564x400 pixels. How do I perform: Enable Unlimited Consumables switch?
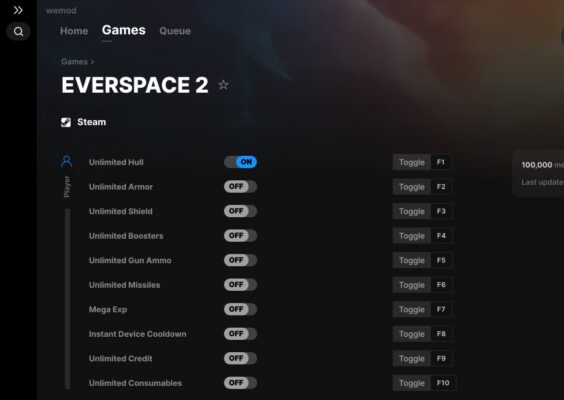coord(240,383)
